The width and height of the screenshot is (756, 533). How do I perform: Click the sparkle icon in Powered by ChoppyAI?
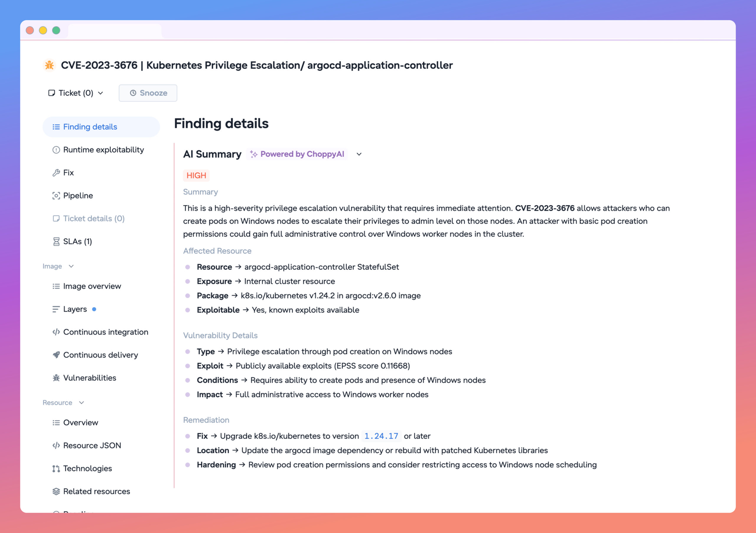254,154
